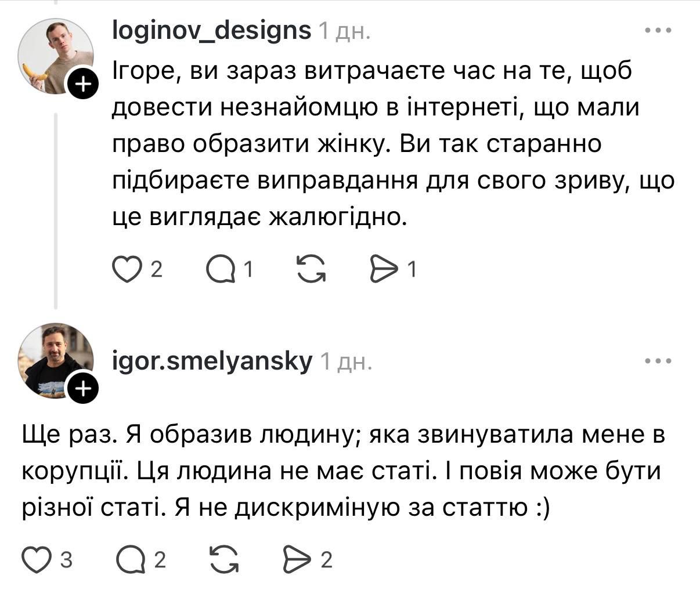
Task: Click the igor.smelyansky reply timestamp
Action: (x=345, y=362)
